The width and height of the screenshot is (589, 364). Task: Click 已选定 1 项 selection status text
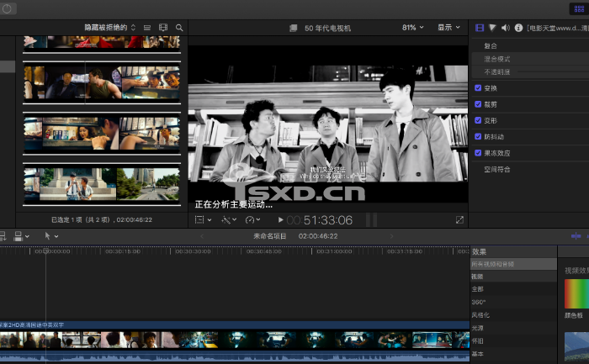(102, 220)
